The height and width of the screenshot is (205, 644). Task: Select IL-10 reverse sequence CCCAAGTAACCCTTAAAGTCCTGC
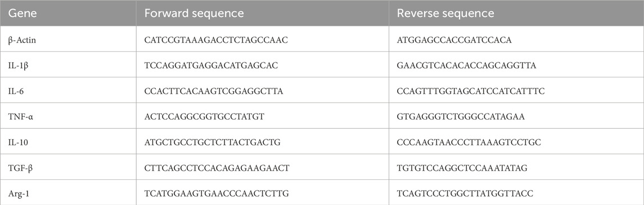[x=469, y=142]
